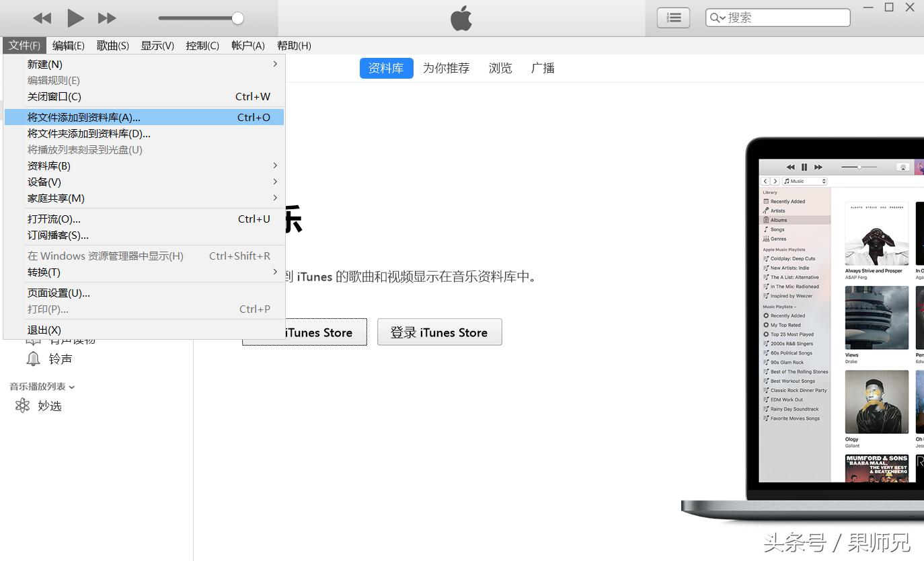Viewport: 924px width, 561px height.
Task: Click the Next track fast-forward icon
Action: pyautogui.click(x=107, y=18)
